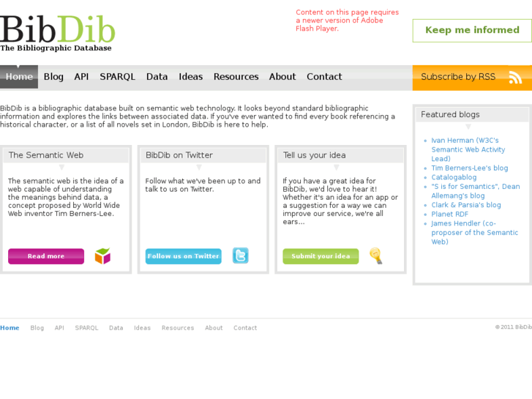This screenshot has height=399, width=532.
Task: Open Data from the top navigation bar
Action: (x=157, y=77)
